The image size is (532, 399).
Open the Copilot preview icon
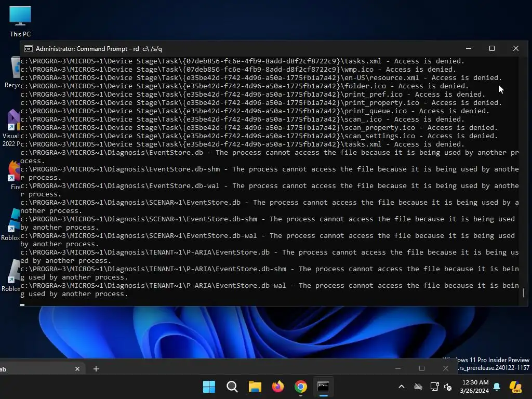pyautogui.click(x=516, y=387)
